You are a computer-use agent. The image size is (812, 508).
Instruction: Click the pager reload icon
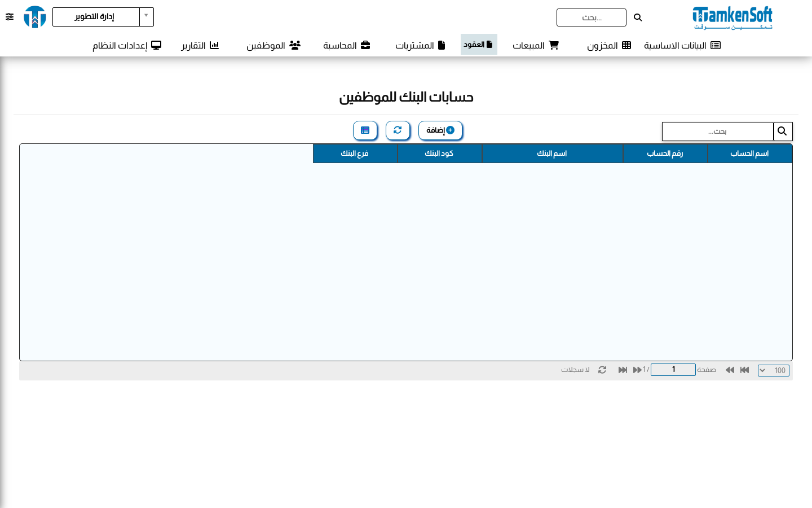click(602, 370)
